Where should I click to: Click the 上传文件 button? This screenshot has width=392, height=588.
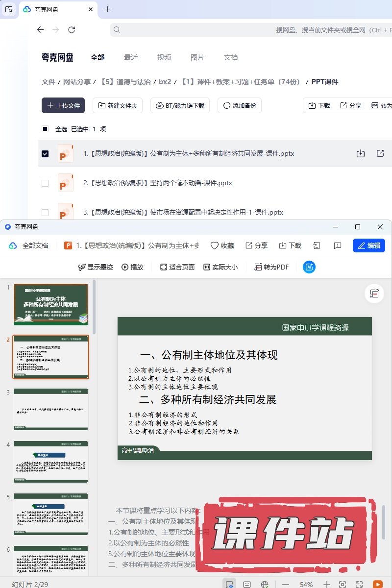[x=63, y=105]
